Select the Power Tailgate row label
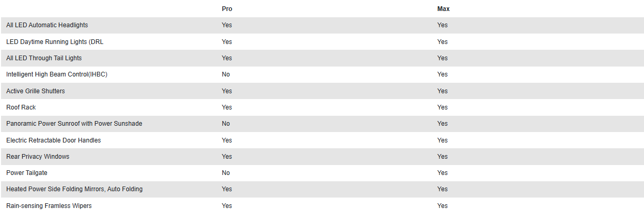 pos(27,173)
